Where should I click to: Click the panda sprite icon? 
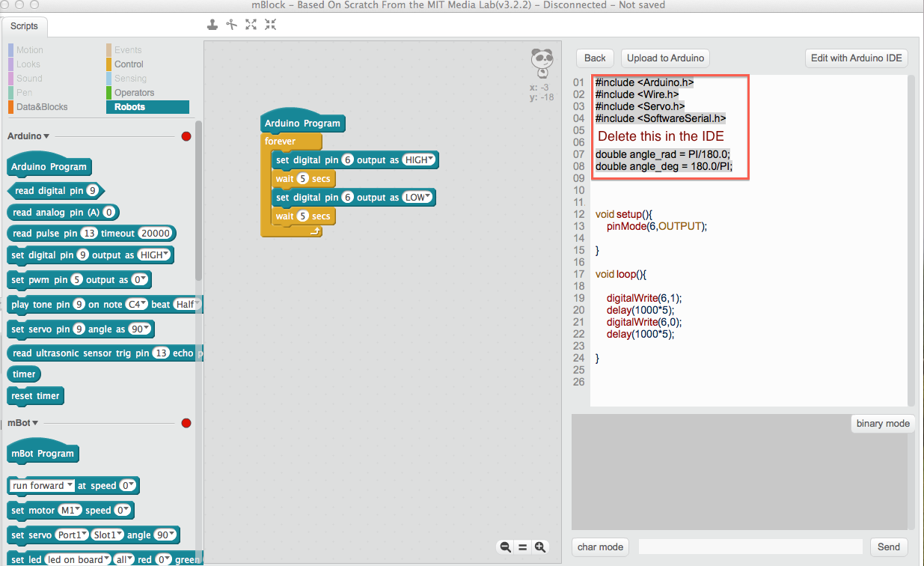542,63
